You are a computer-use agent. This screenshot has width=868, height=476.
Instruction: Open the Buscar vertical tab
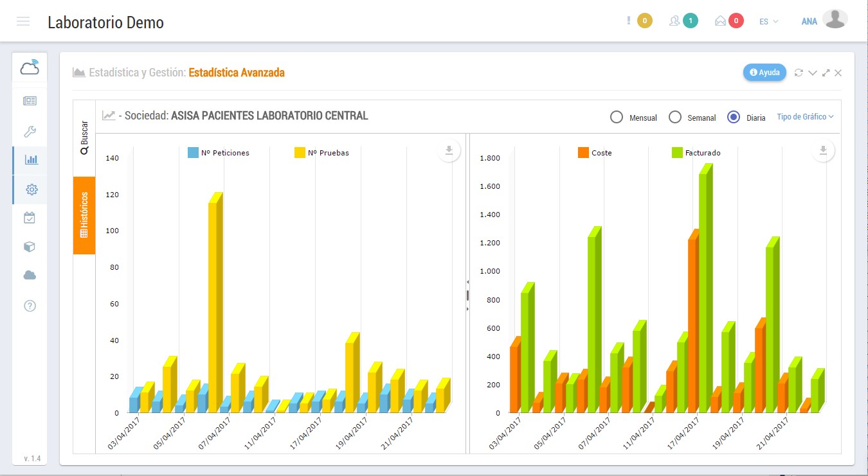click(84, 138)
